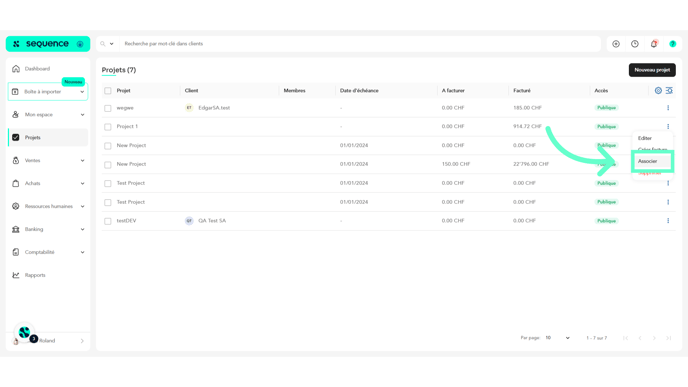This screenshot has width=688, height=387.
Task: Sort by the Facturé column header
Action: point(522,90)
